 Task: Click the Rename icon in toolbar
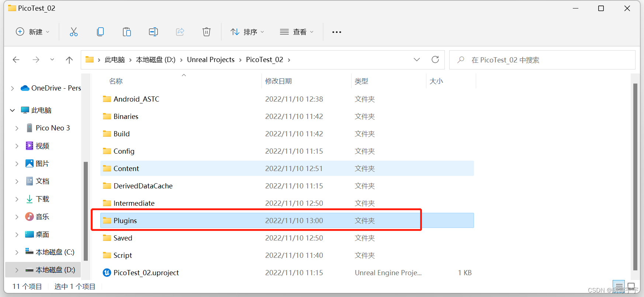pos(153,32)
